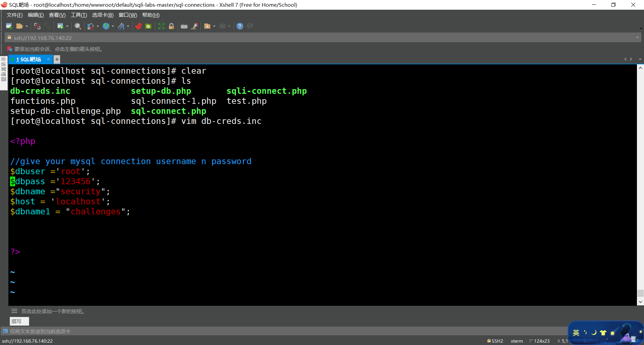Click the db-creds.inc filename in listing

[x=40, y=91]
